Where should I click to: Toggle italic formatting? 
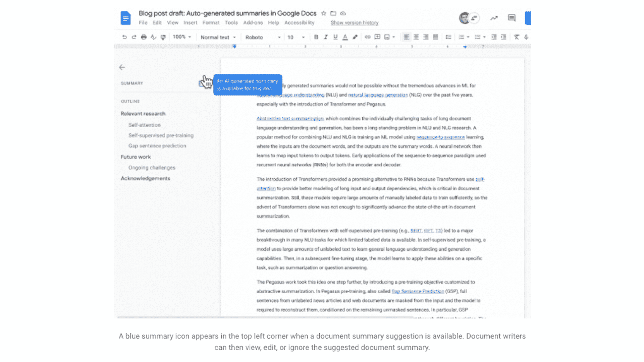point(326,37)
